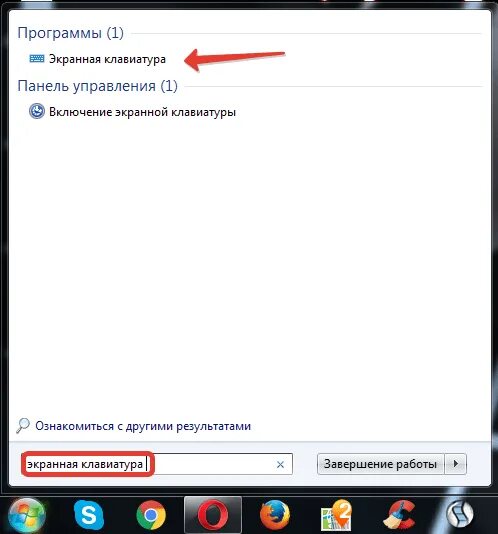Viewport: 498px width, 534px height.
Task: Clear the search text with the X
Action: [x=280, y=464]
